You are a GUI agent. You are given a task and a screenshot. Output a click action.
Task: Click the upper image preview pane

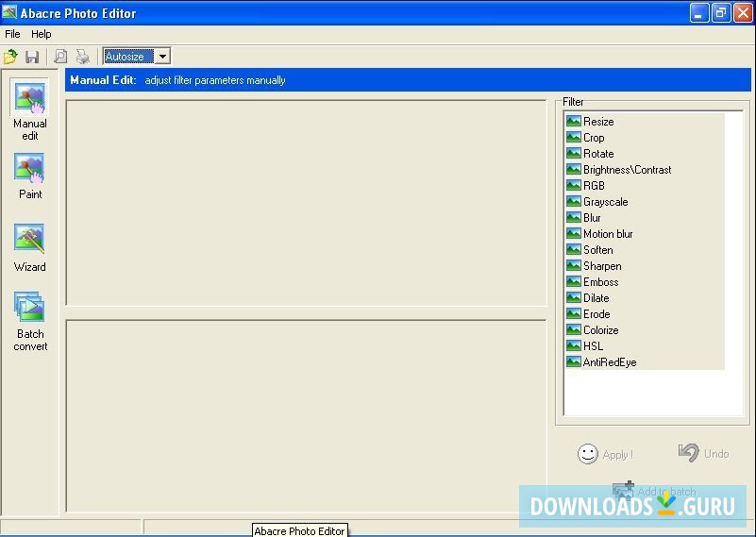point(306,203)
